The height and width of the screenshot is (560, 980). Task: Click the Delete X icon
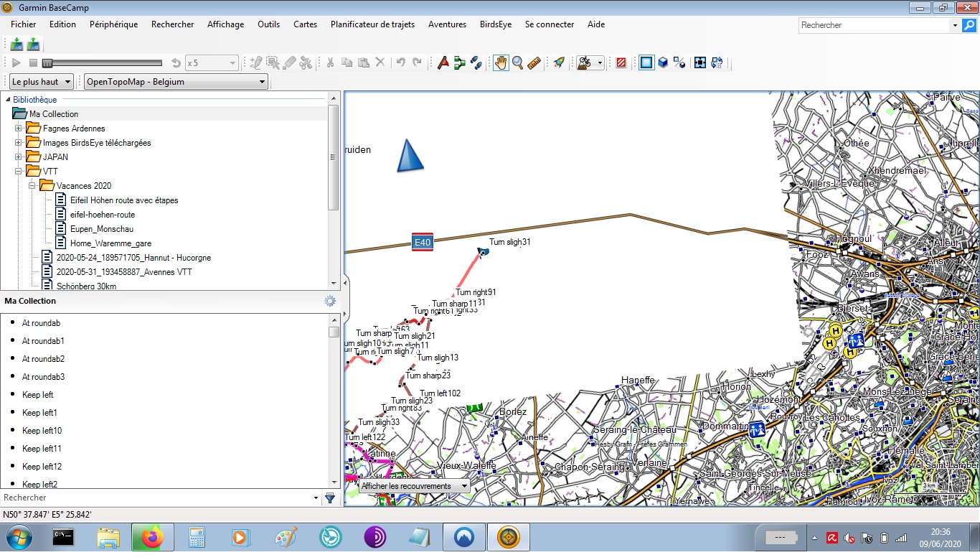click(x=380, y=63)
